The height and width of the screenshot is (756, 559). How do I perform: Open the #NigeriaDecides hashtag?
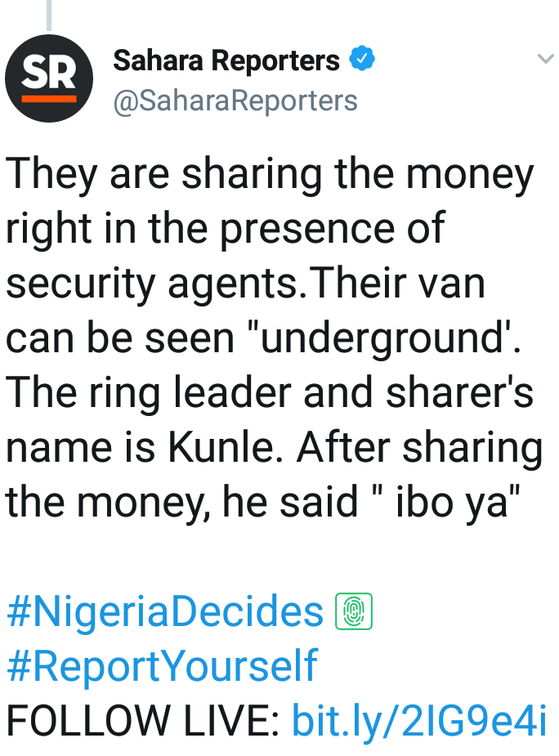(x=165, y=612)
